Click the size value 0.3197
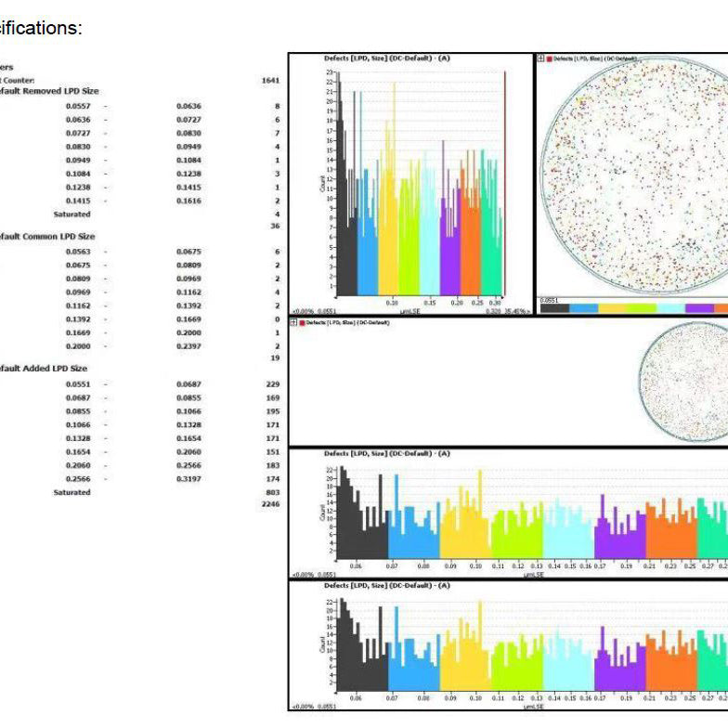The width and height of the screenshot is (728, 728). coord(189,479)
